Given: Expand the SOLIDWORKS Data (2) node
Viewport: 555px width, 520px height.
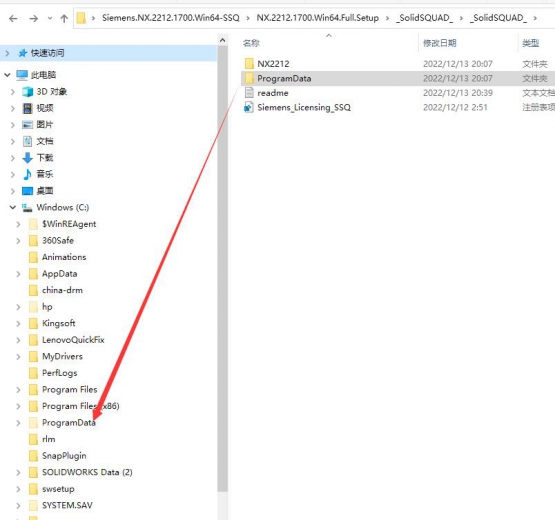Looking at the screenshot, I should 18,473.
